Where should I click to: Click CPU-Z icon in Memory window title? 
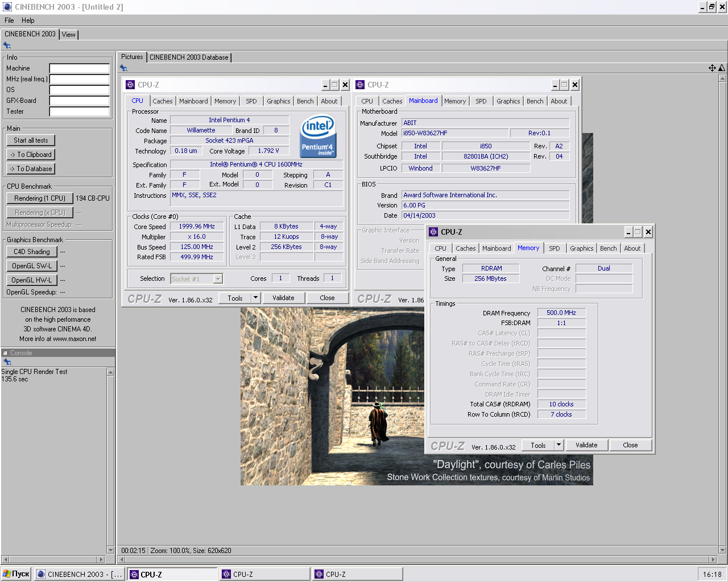tap(433, 232)
